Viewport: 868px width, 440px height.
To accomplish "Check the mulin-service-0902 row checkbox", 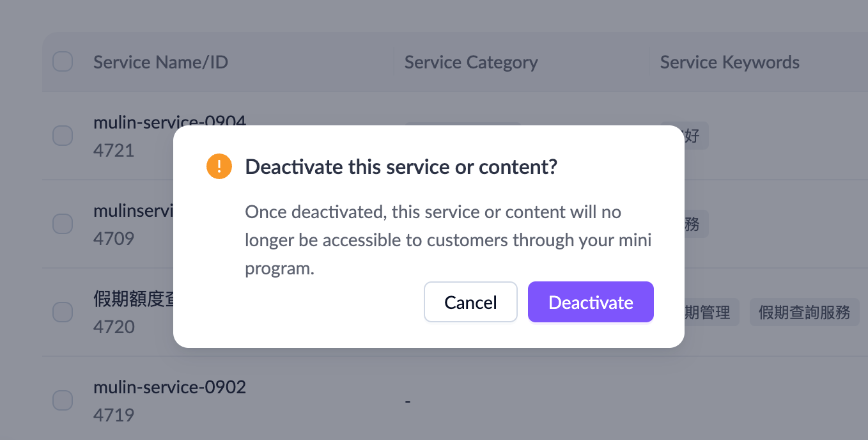I will [x=63, y=400].
